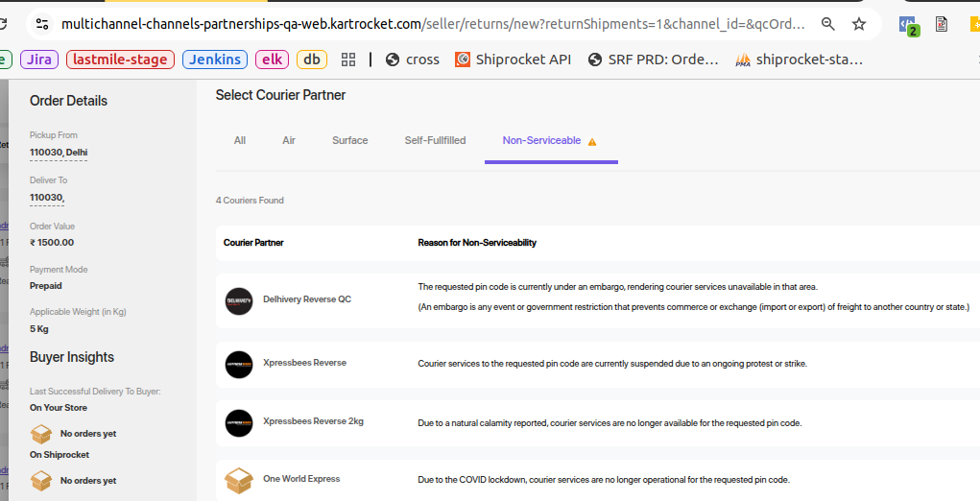Screen dimensions: 980x501
Task: Click the site information icon in address bar
Action: point(39,24)
